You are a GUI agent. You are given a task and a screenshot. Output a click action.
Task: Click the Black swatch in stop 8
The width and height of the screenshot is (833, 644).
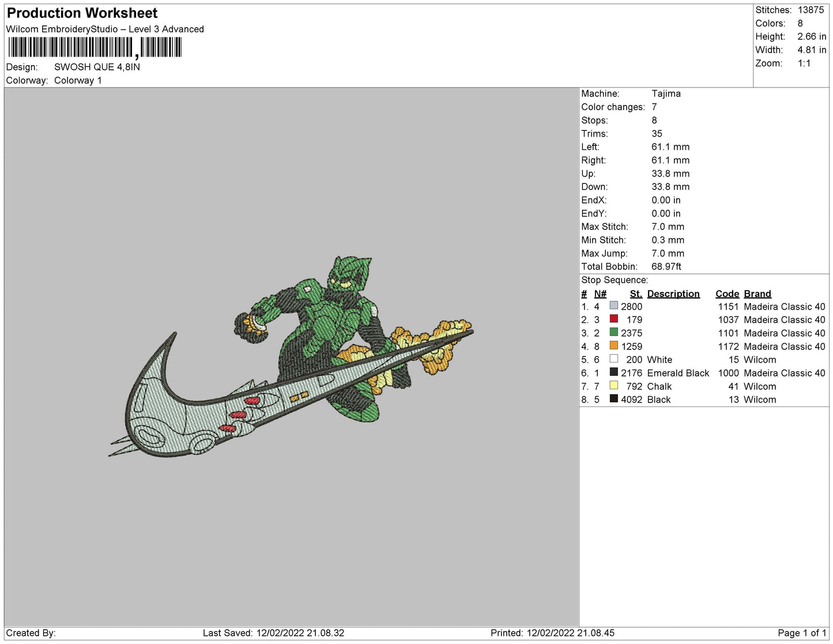[x=613, y=398]
